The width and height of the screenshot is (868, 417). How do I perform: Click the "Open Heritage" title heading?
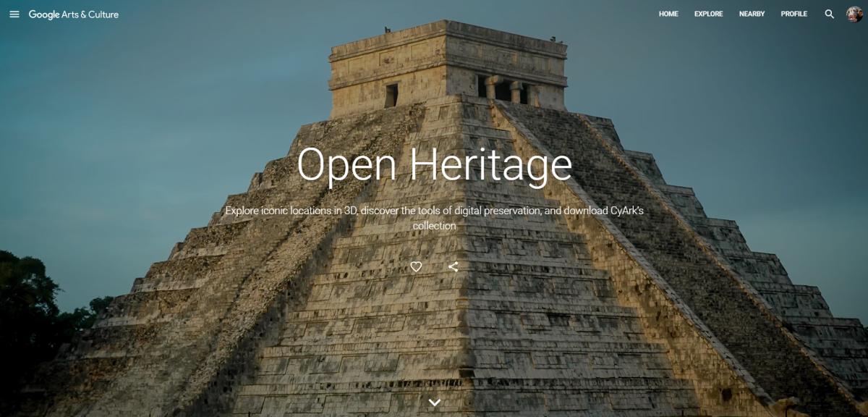coord(434,164)
